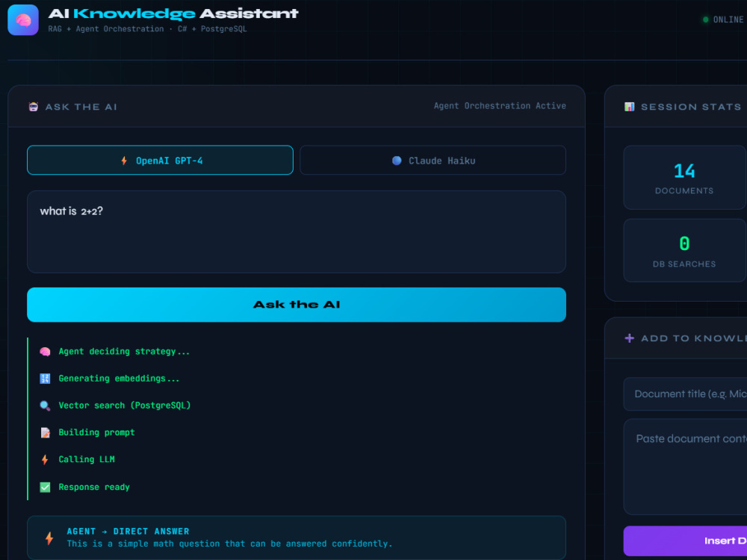Click 'Generating embeddings...' step text

click(x=119, y=379)
